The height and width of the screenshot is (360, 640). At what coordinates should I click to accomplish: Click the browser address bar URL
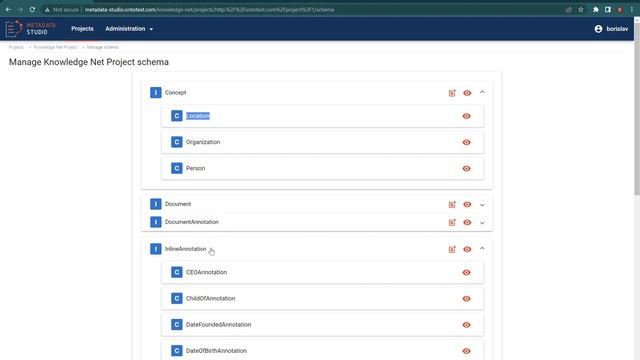coord(209,10)
